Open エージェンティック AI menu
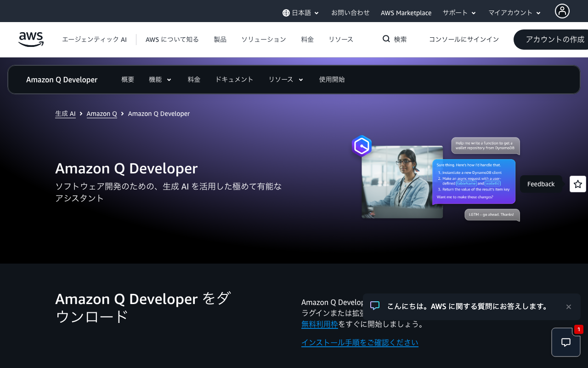Viewport: 588px width, 368px height. coord(94,40)
